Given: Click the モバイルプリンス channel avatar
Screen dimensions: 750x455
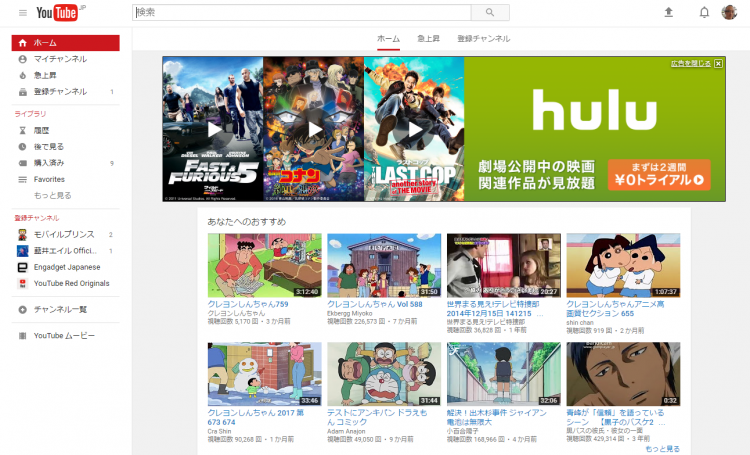Looking at the screenshot, I should click(22, 234).
